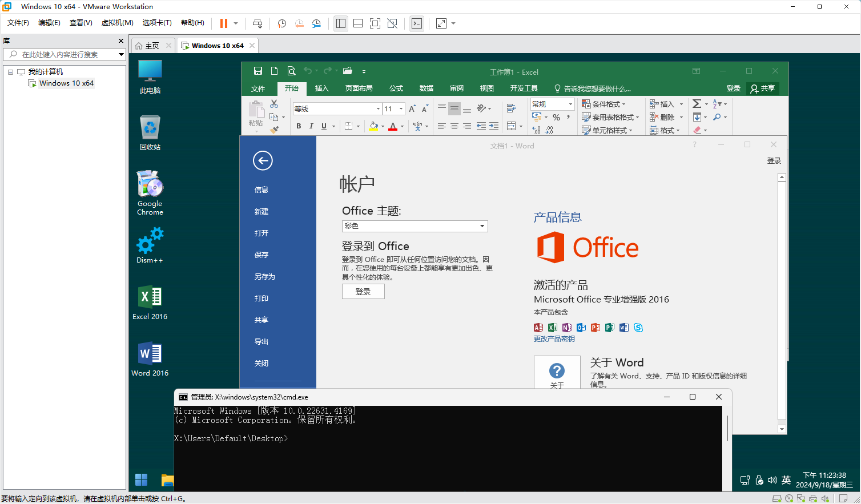Close the VMware library panel

pyautogui.click(x=121, y=41)
